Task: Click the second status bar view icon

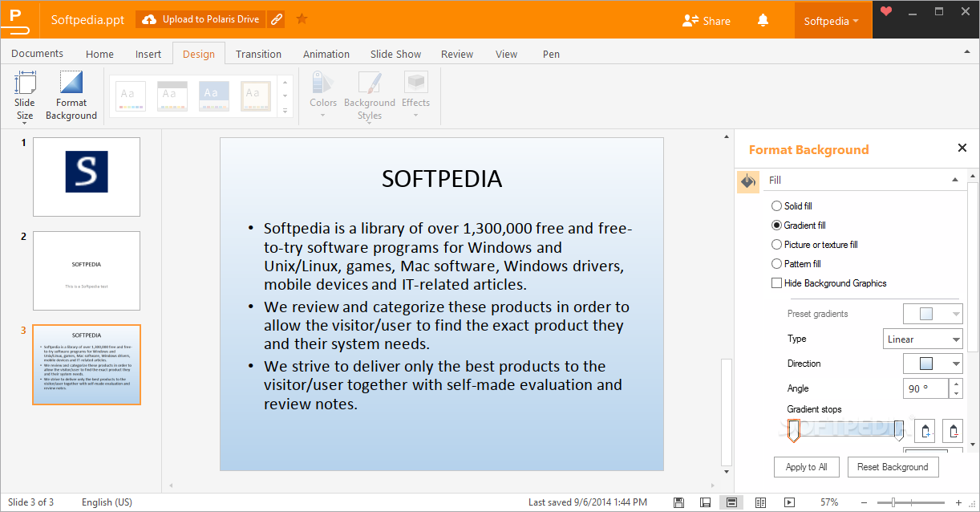Action: point(705,502)
